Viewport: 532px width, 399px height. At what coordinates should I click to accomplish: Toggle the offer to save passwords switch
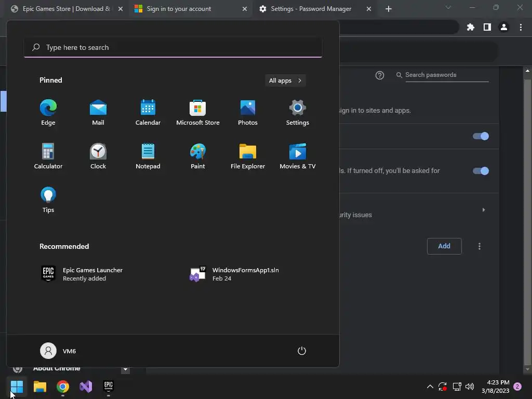point(481,136)
